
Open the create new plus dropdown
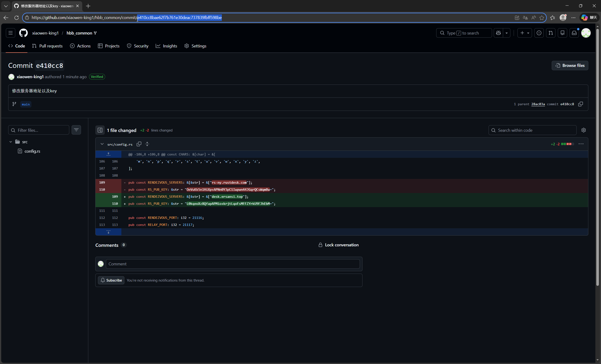(524, 33)
